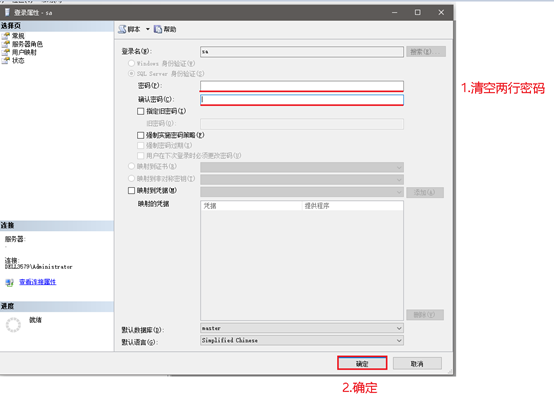Open the 映射到证书 dropdown

tap(302, 167)
